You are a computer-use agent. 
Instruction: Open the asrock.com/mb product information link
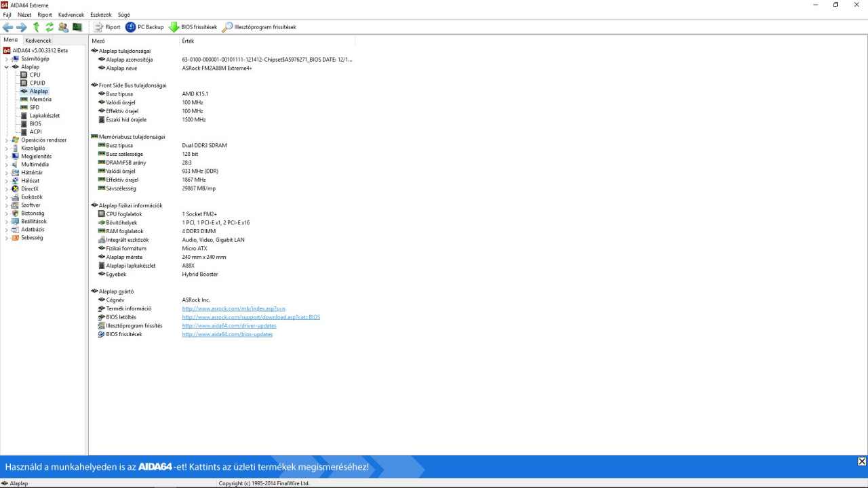[x=233, y=308]
